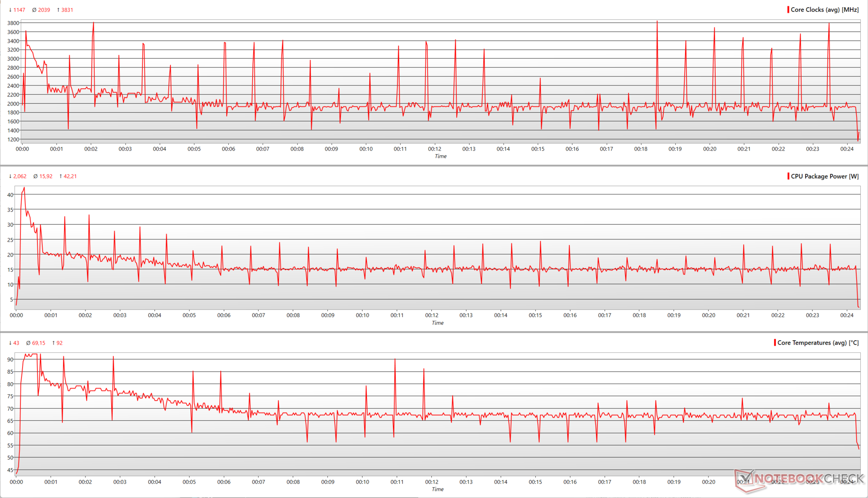Click the Time axis label under clocks graph
This screenshot has width=868, height=498.
click(440, 156)
